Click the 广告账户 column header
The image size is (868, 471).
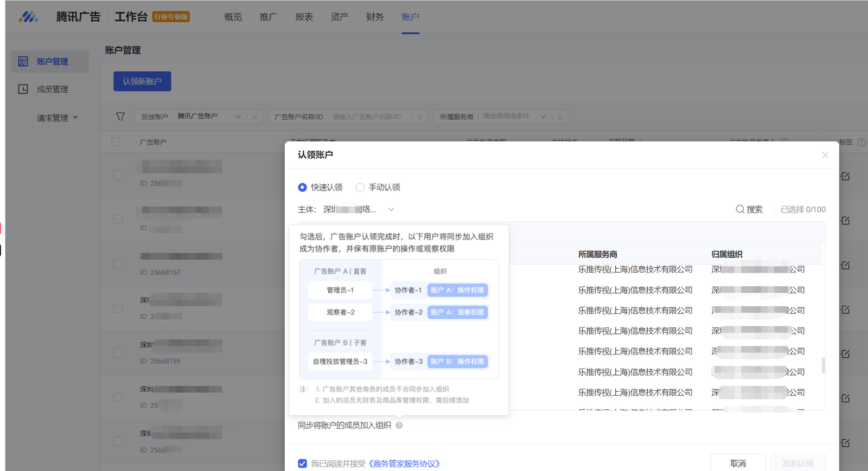(153, 142)
